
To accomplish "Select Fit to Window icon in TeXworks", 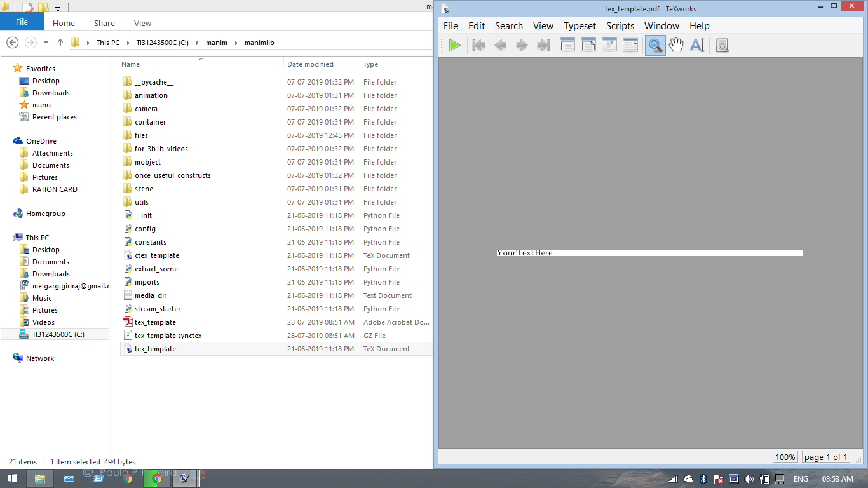I will click(609, 45).
